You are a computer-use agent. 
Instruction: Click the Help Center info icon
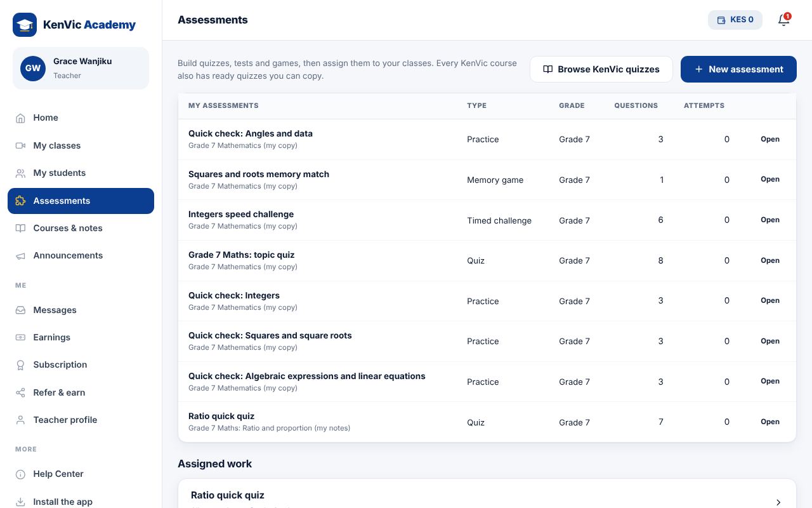pos(20,474)
